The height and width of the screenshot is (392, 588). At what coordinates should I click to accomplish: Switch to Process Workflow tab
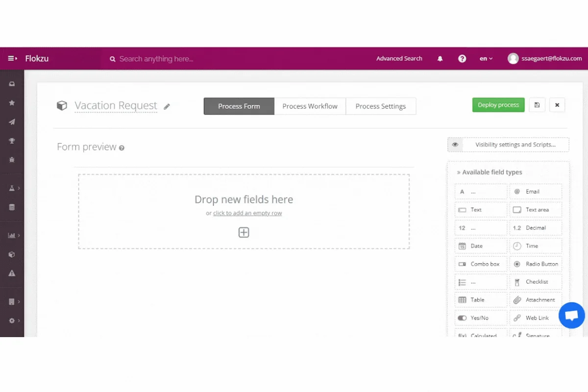[x=310, y=106]
